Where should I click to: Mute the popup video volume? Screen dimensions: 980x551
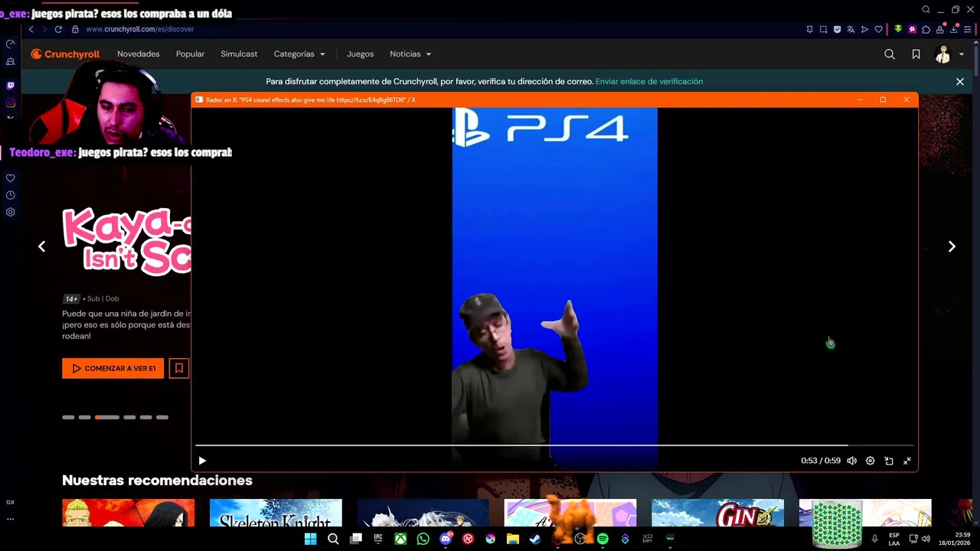point(851,461)
